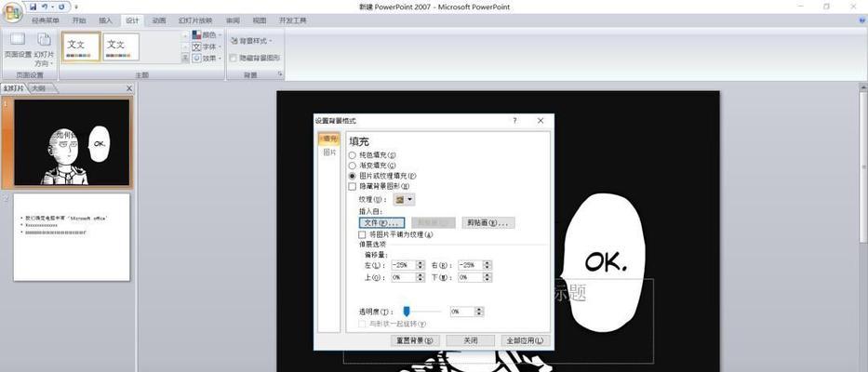Click the 文件 (File) button
This screenshot has height=372, width=868.
381,222
